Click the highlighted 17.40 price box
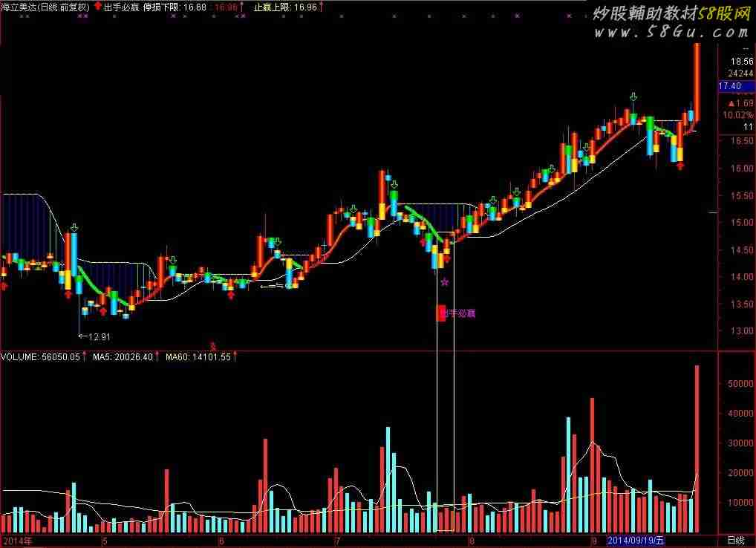 click(736, 86)
